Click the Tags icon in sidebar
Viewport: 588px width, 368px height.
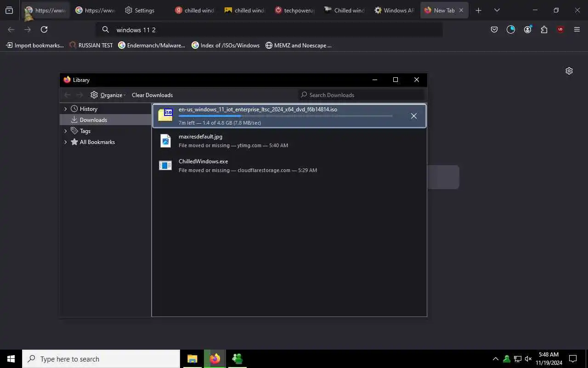pos(74,131)
